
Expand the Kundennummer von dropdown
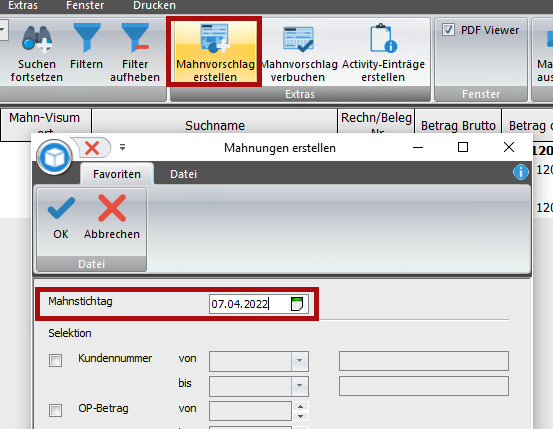point(299,361)
